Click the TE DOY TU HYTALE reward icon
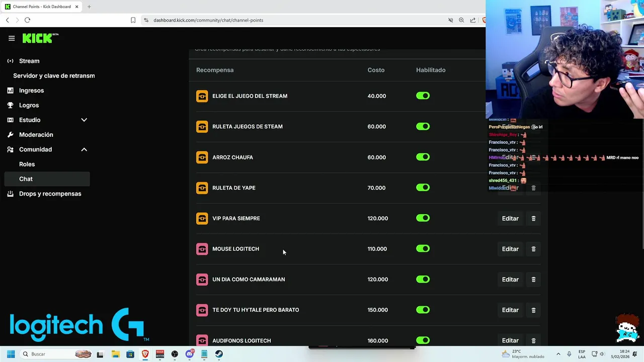This screenshot has width=644, height=362. 202,310
